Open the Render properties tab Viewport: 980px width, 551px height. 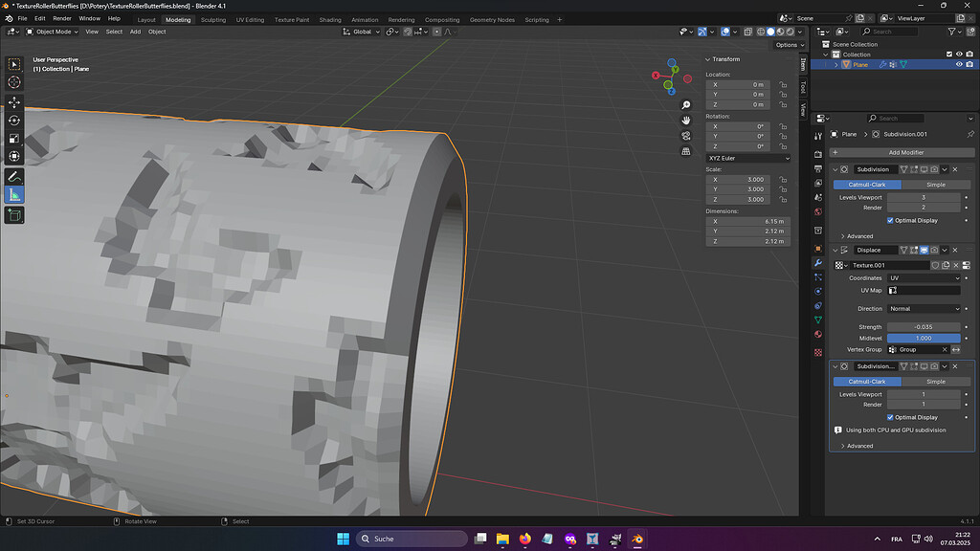click(818, 154)
